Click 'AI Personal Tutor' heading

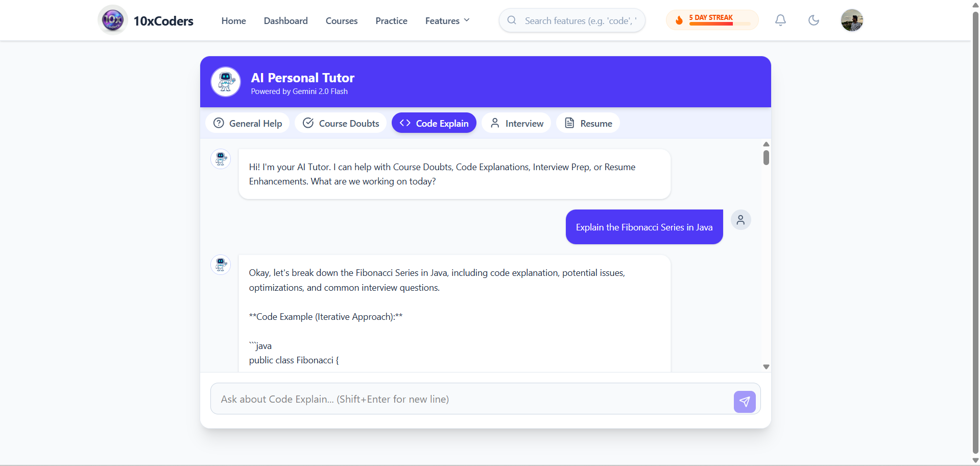pos(302,78)
